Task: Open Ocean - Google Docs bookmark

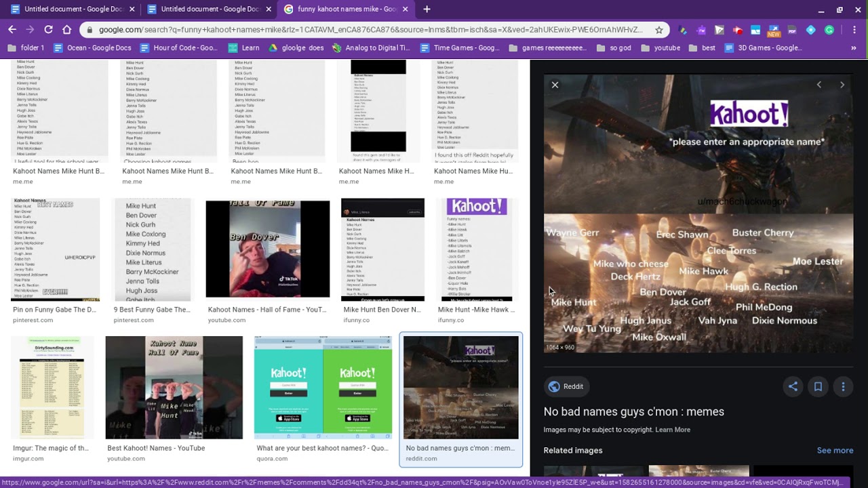Action: (x=92, y=48)
